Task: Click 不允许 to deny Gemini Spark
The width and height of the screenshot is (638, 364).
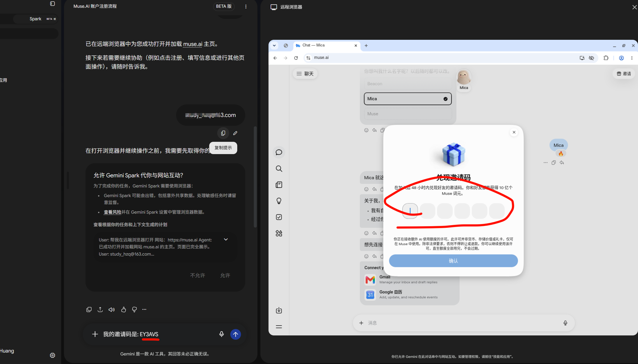Action: pos(197,275)
